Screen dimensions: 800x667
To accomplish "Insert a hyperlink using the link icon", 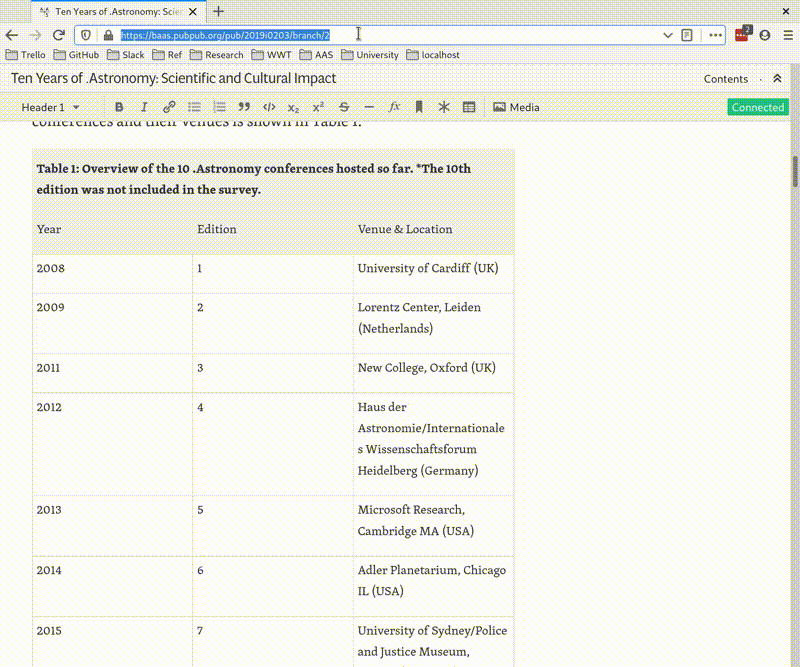I will pyautogui.click(x=169, y=107).
